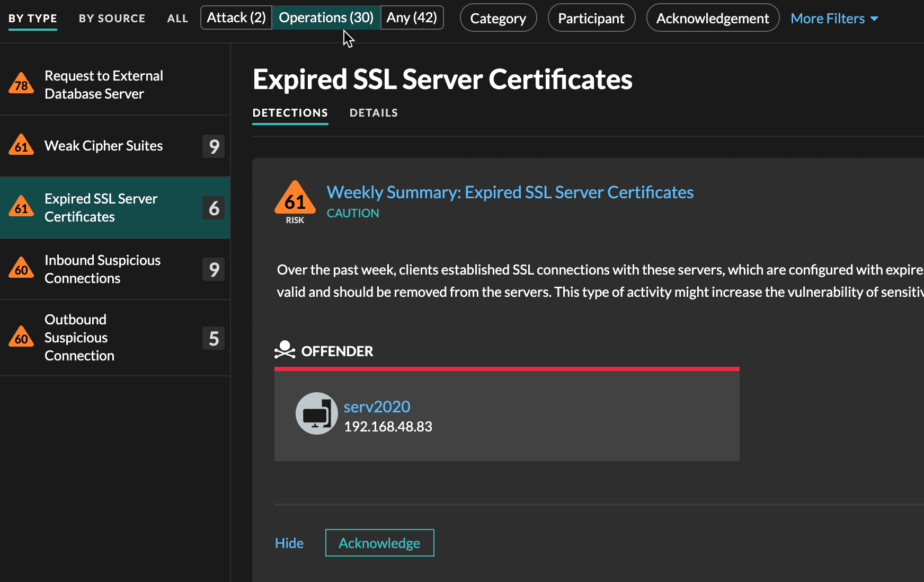Switch filter to Any (42)
This screenshot has width=924, height=582.
click(x=412, y=17)
